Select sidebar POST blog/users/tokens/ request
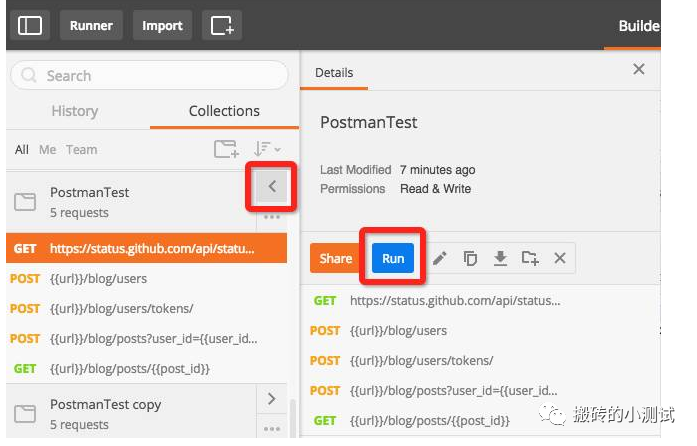Viewport: 697px width, 446px height. pos(147,308)
